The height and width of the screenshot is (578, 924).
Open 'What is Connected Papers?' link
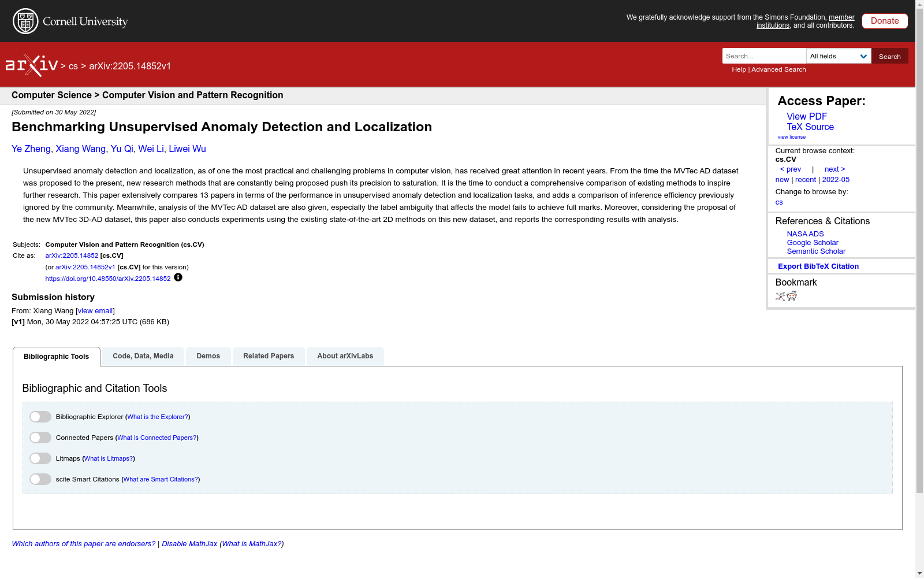157,438
